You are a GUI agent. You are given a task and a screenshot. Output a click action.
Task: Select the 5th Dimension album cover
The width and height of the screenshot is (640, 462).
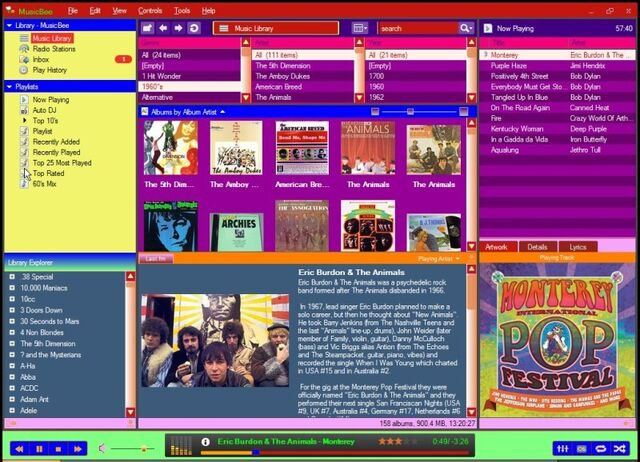(x=171, y=148)
